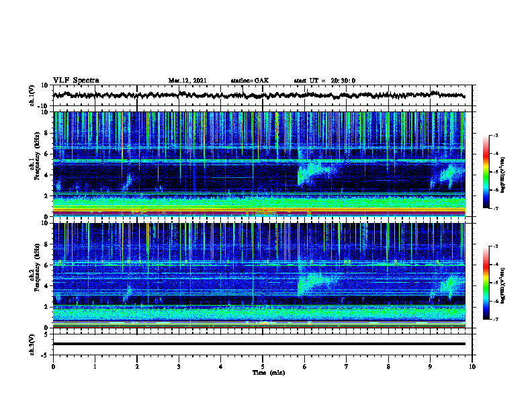Click the log(PSD) label beside ch.2 color bar
The width and height of the screenshot is (532, 411).
coord(503,285)
